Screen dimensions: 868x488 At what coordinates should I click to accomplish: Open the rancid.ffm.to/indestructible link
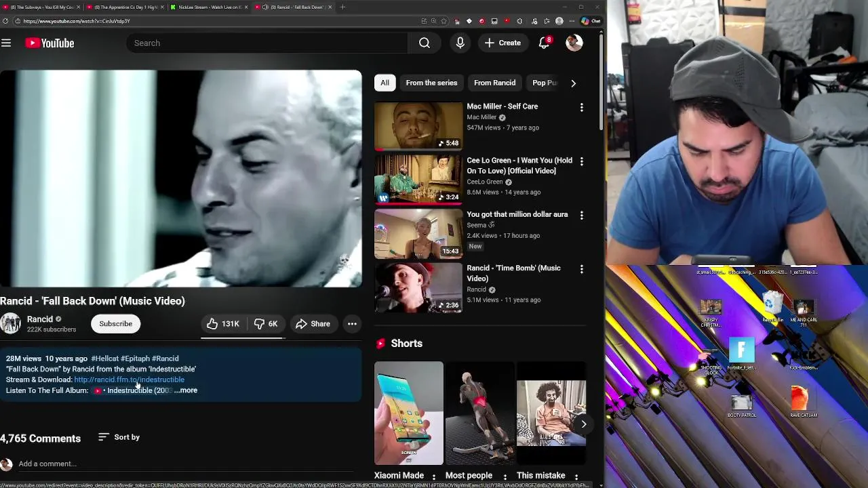tap(129, 380)
